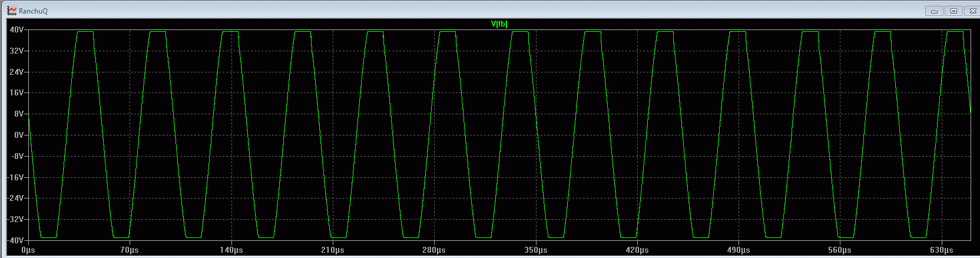Viewport: 980px width, 258px height.
Task: Click the 24V vertical axis label
Action: [x=16, y=72]
